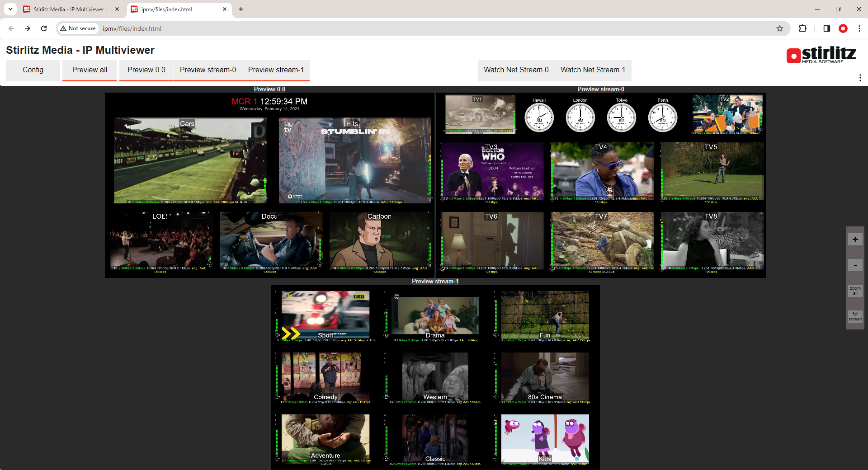Click the Hits channel thumbnail

355,160
